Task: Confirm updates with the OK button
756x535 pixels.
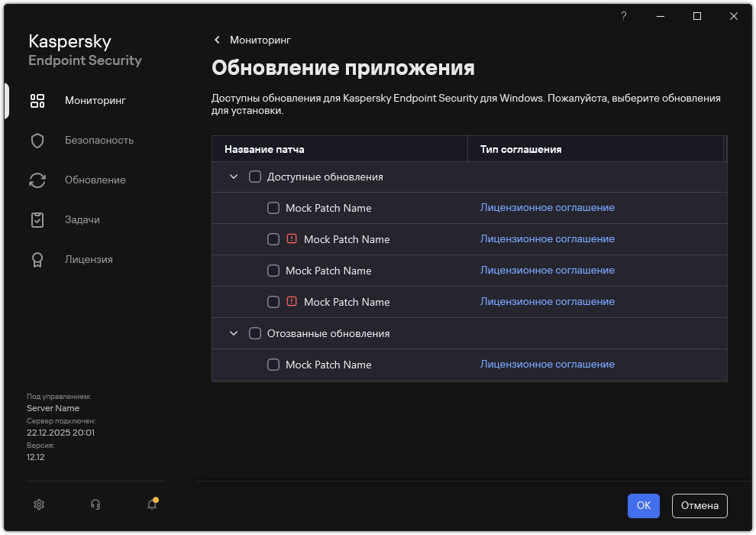Action: point(643,505)
